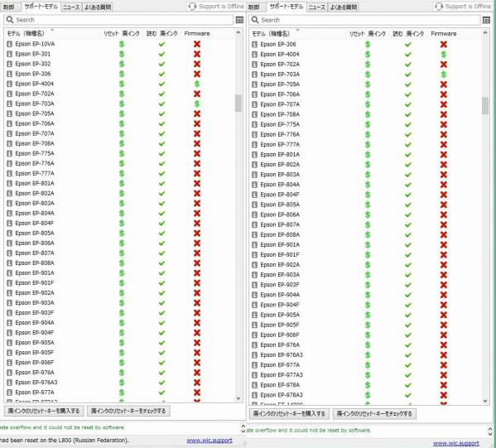Viewport: 496px width, 448px height.
Task: Sort left list by モデル column header
Action: 26,33
